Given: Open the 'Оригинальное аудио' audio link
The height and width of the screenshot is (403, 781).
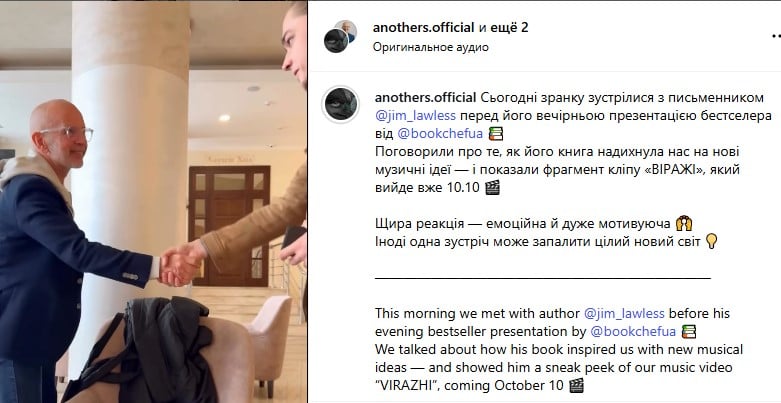Looking at the screenshot, I should [x=430, y=47].
